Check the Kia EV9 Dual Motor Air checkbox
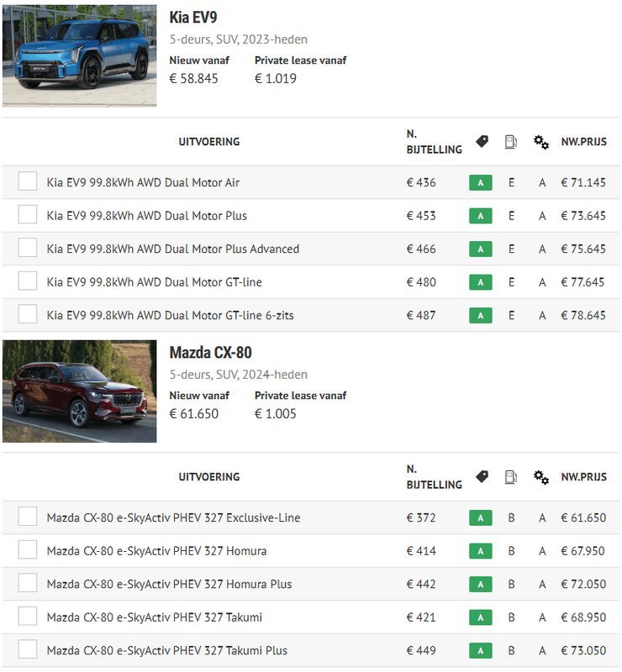622x672 pixels. tap(28, 181)
